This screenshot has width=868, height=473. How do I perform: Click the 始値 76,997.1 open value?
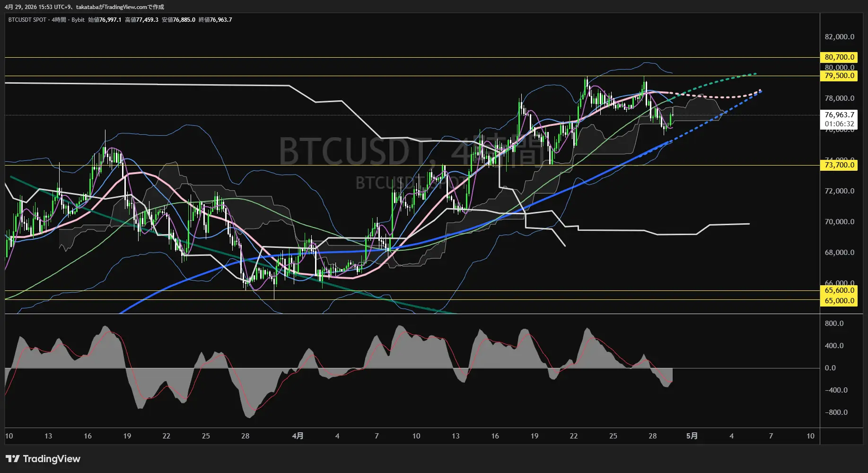tap(105, 20)
